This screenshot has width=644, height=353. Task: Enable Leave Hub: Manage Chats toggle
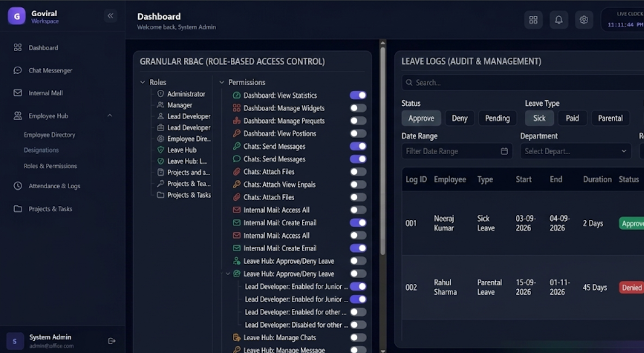click(x=358, y=337)
